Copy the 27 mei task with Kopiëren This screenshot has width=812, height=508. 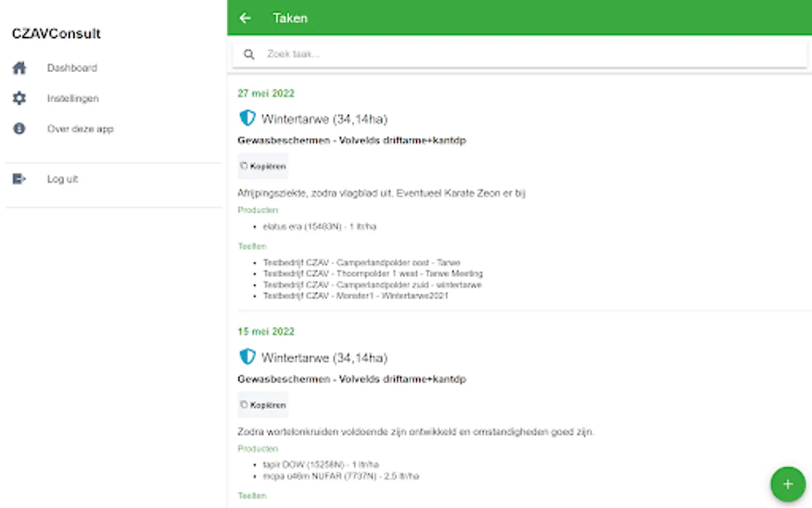click(263, 166)
